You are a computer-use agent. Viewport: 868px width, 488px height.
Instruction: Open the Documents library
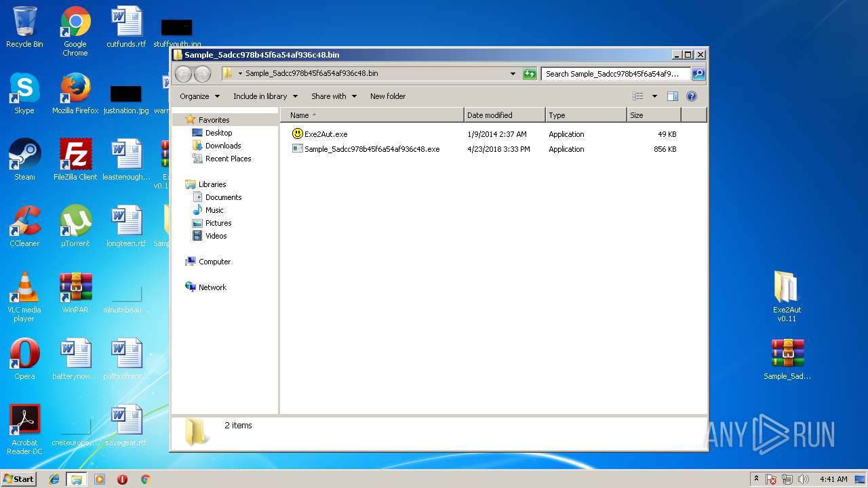click(223, 197)
